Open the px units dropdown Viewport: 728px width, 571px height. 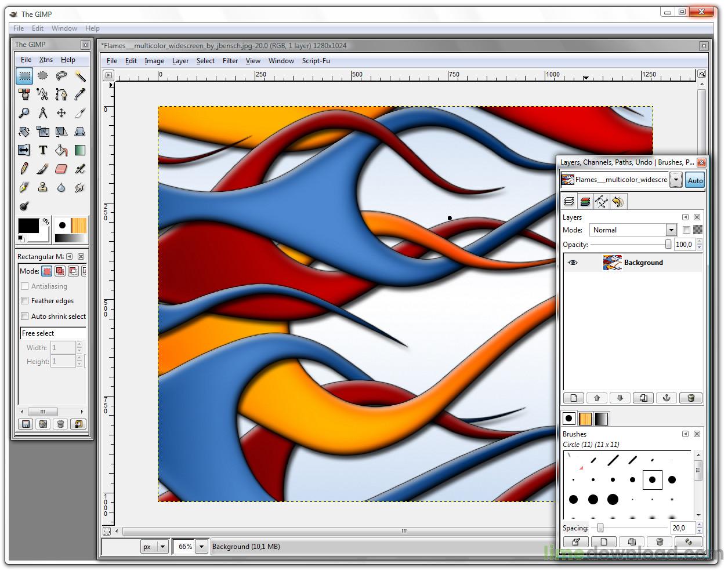coord(162,547)
